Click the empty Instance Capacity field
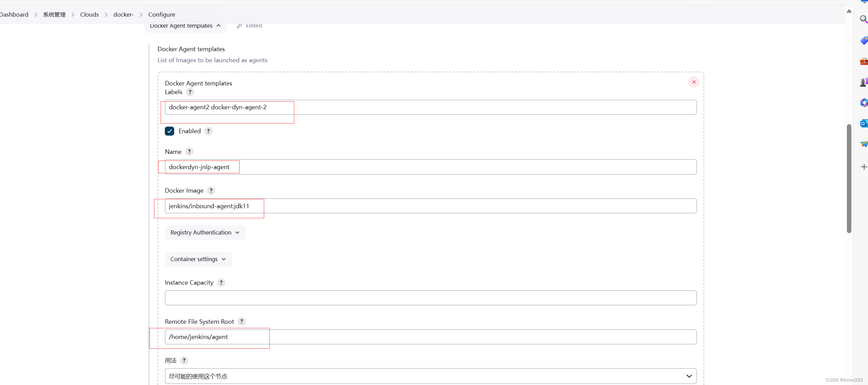The width and height of the screenshot is (868, 385). point(430,298)
